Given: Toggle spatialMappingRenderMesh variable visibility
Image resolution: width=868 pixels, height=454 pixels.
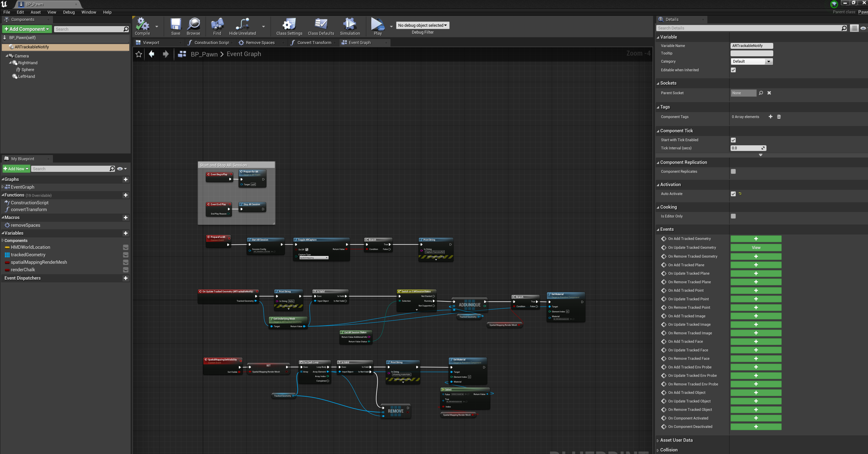Looking at the screenshot, I should (x=126, y=262).
